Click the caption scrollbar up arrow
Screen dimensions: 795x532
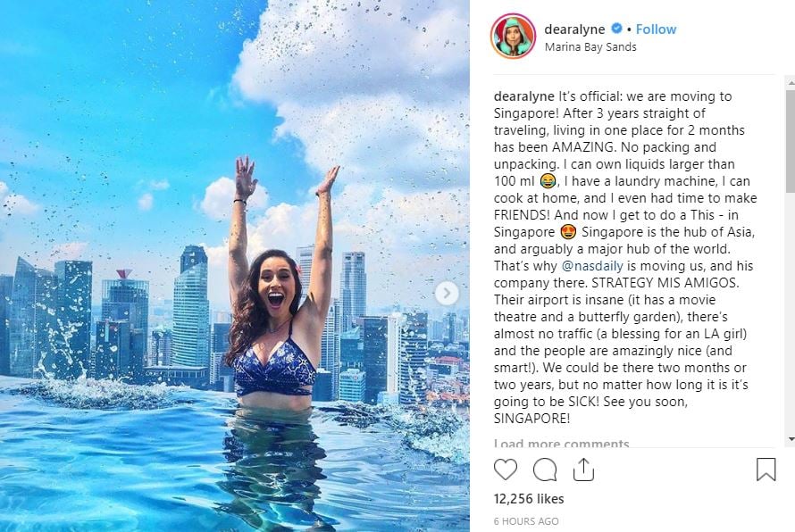[791, 81]
